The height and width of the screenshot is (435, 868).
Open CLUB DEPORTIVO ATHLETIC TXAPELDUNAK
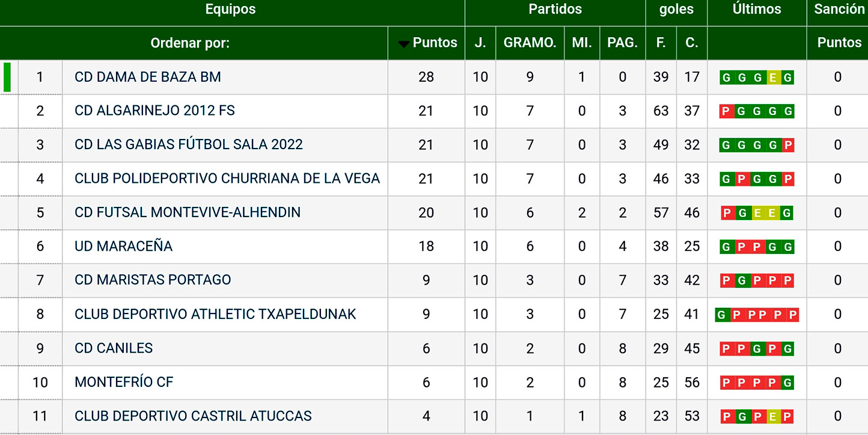[215, 314]
